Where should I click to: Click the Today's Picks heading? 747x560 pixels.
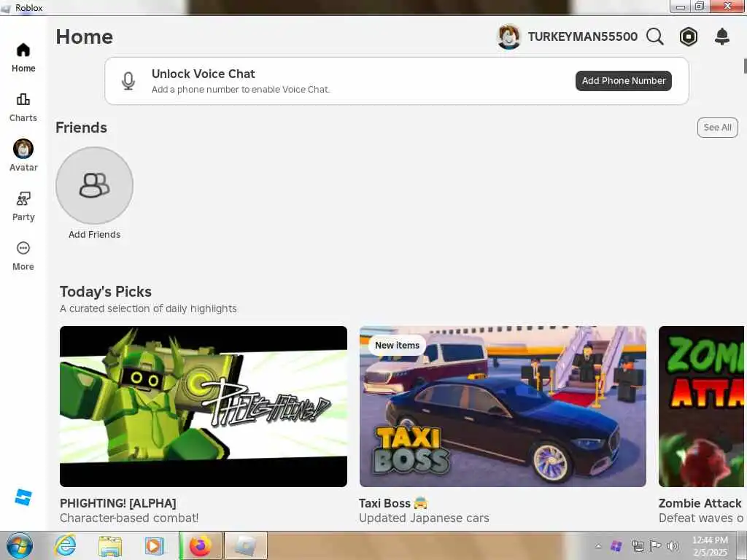click(106, 292)
